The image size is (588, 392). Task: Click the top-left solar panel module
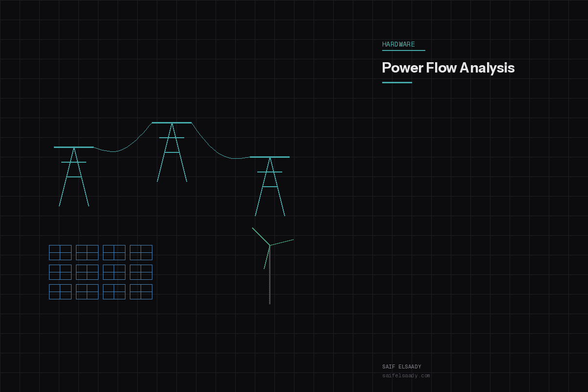(60, 252)
